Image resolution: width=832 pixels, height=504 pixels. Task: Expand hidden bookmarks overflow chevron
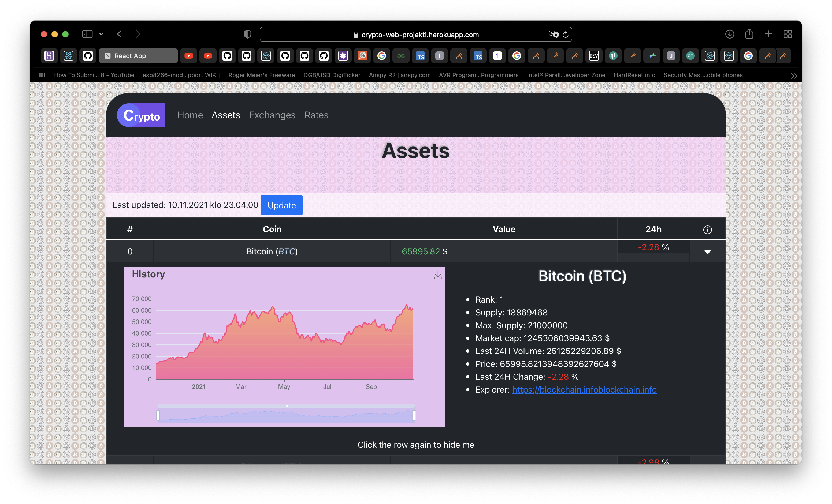pyautogui.click(x=794, y=76)
